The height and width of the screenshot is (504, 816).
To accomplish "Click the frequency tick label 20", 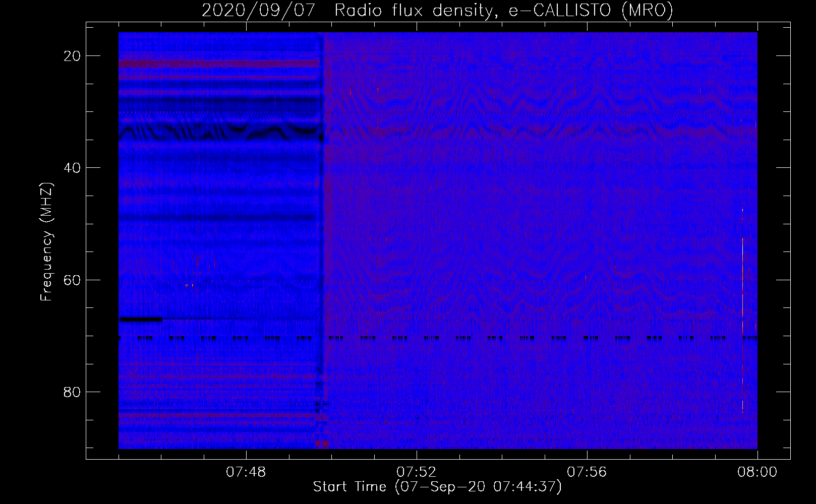I will pos(73,56).
